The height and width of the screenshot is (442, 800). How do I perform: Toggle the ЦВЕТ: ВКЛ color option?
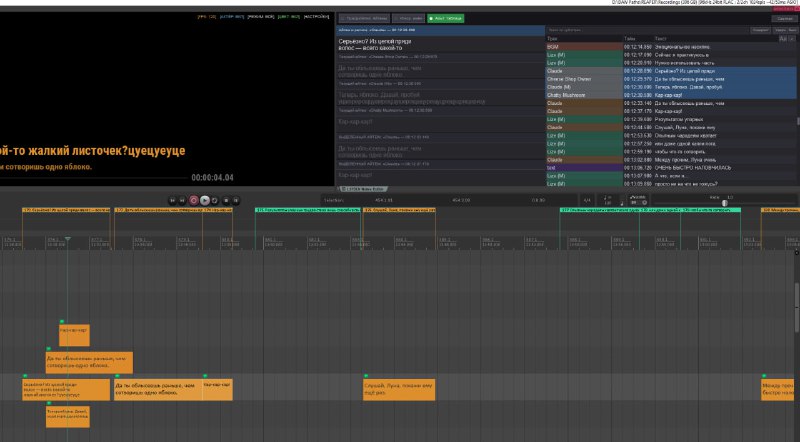(x=288, y=17)
